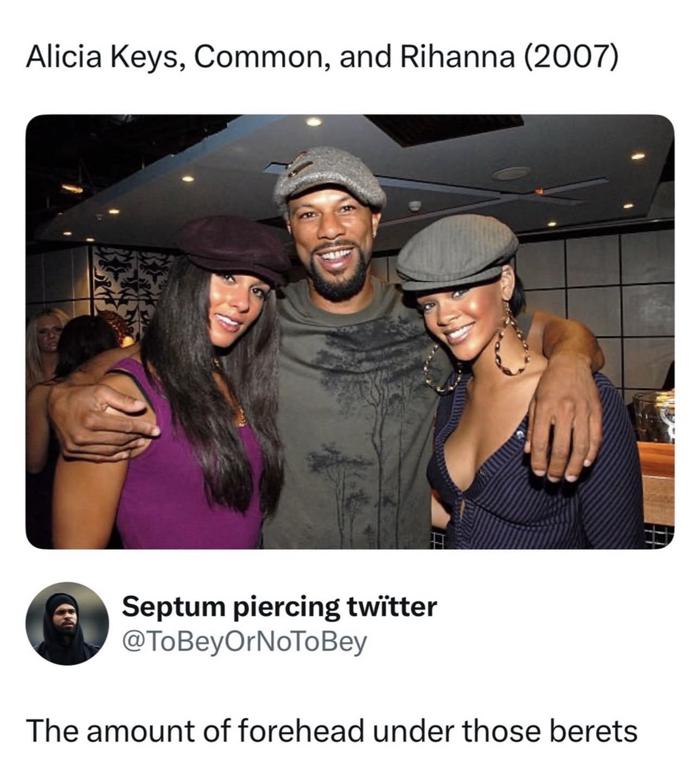Click the bearded man's smile
Image resolution: width=700 pixels, height=773 pixels.
click(332, 254)
